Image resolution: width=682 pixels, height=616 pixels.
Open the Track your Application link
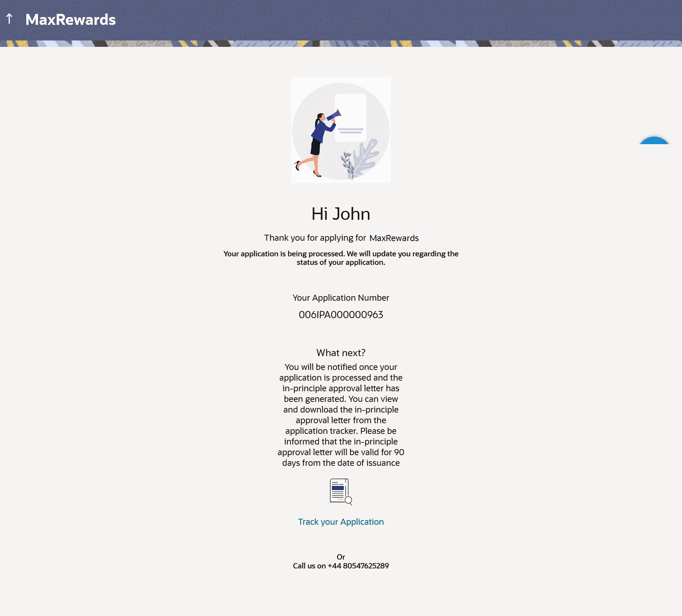point(341,522)
